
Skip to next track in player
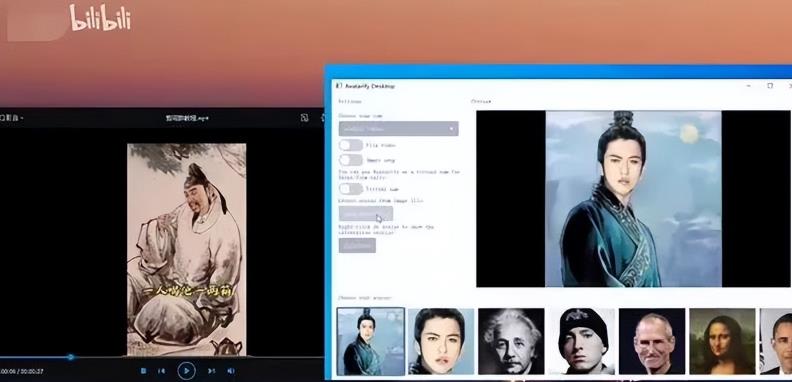(x=212, y=371)
